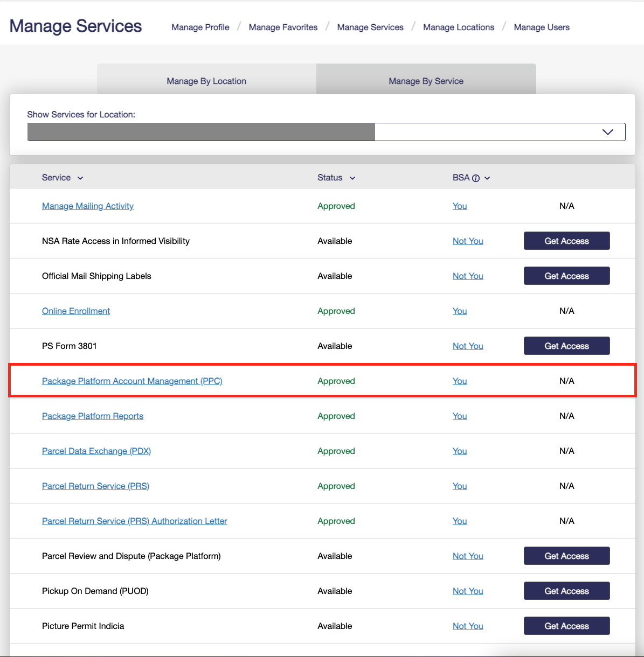Viewport: 644px width, 657px height.
Task: Sort by Status column chevron
Action: pos(352,178)
